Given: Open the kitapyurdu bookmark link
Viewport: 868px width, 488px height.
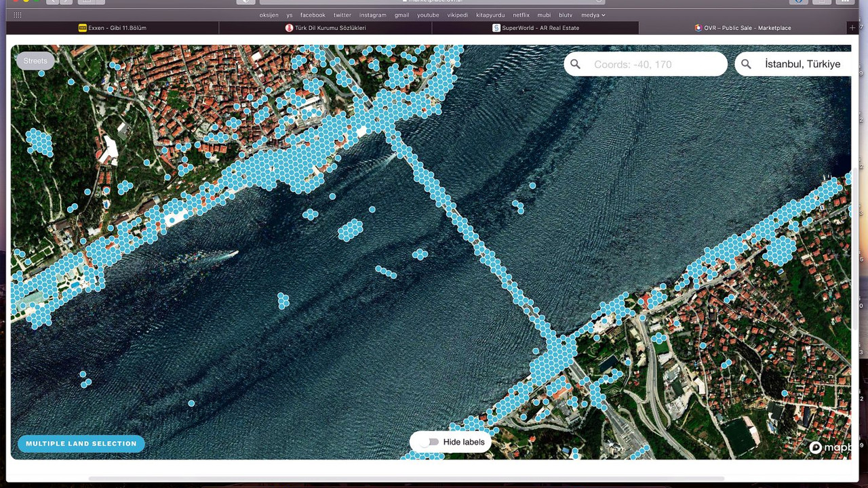Looking at the screenshot, I should [x=490, y=15].
